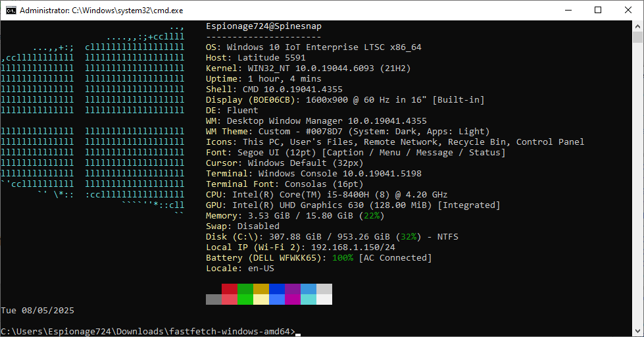This screenshot has width=644, height=337.
Task: Click the purple color block
Action: (293, 289)
